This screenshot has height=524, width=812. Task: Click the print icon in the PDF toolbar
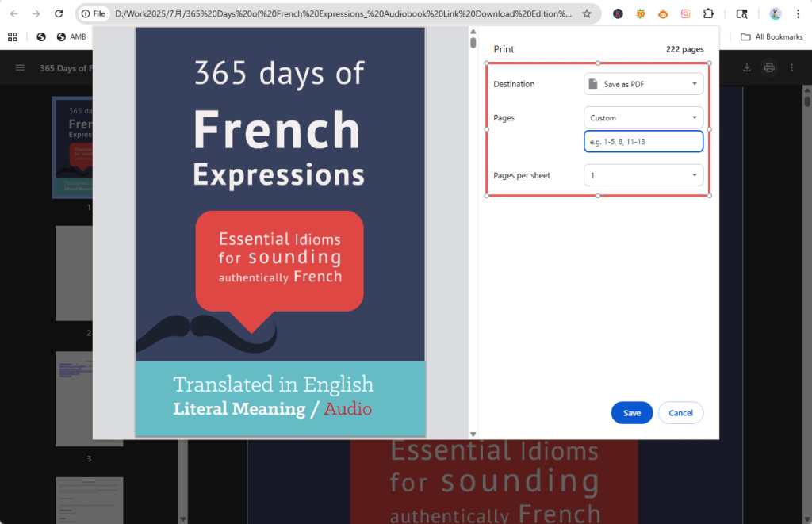[769, 67]
